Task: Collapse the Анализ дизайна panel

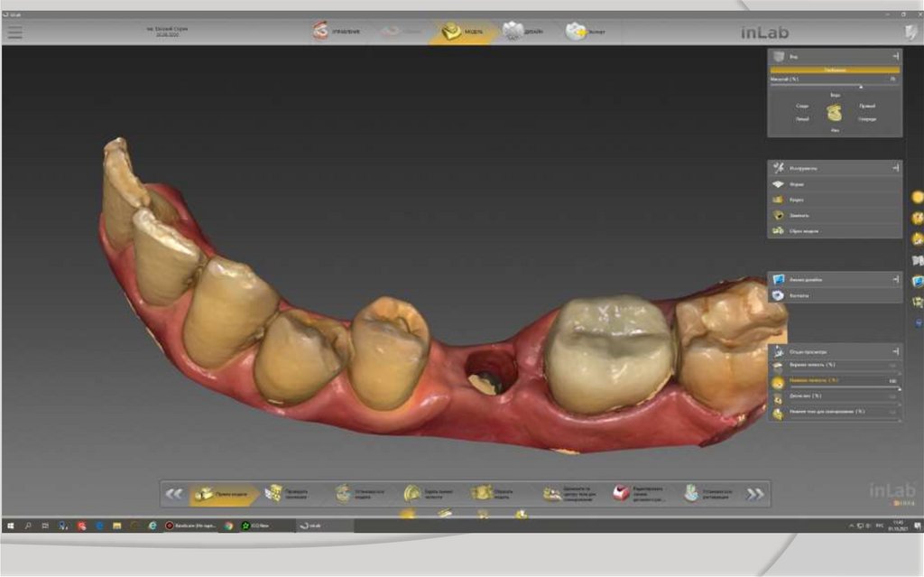Action: (896, 280)
